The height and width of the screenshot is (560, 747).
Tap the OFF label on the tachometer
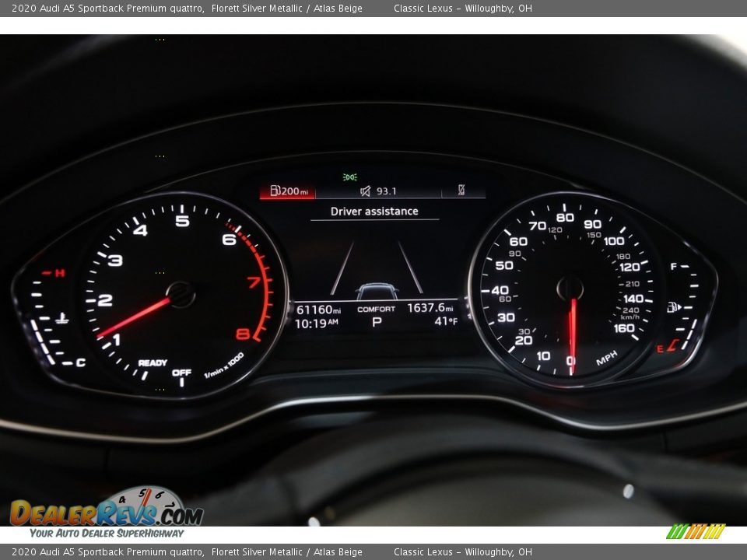(181, 373)
